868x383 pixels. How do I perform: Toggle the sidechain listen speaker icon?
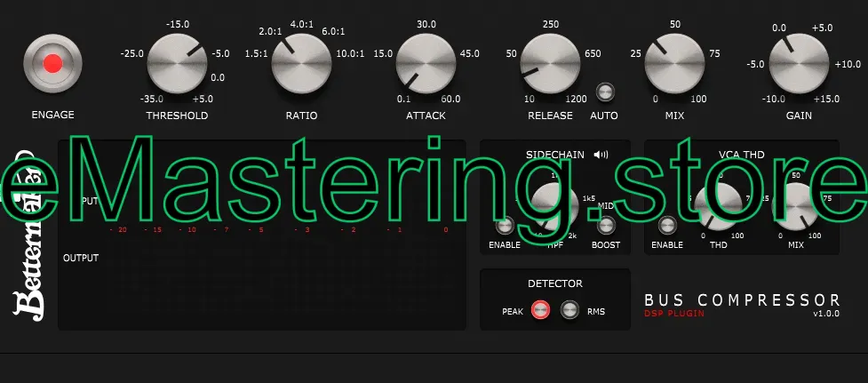[x=601, y=155]
